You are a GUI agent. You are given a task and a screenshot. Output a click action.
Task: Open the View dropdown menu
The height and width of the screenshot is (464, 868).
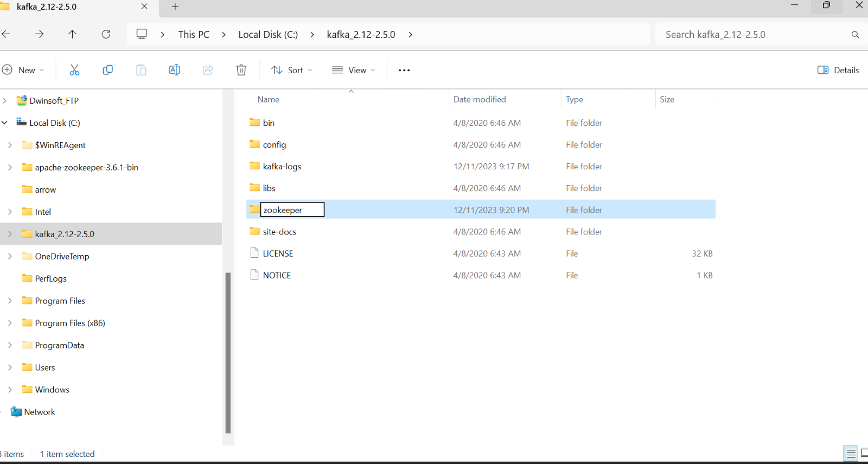[x=354, y=70]
